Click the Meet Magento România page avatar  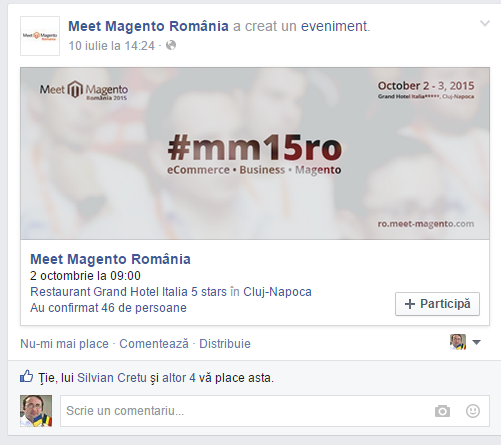(x=40, y=36)
